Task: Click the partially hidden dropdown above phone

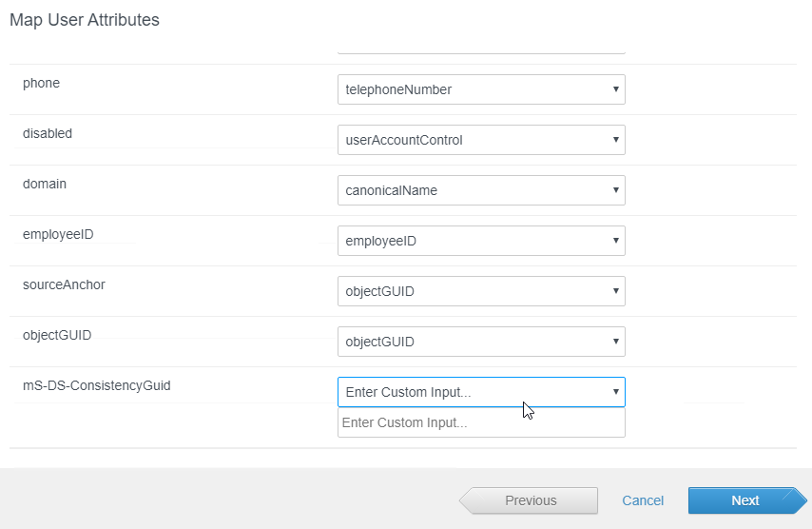Action: pyautogui.click(x=481, y=51)
